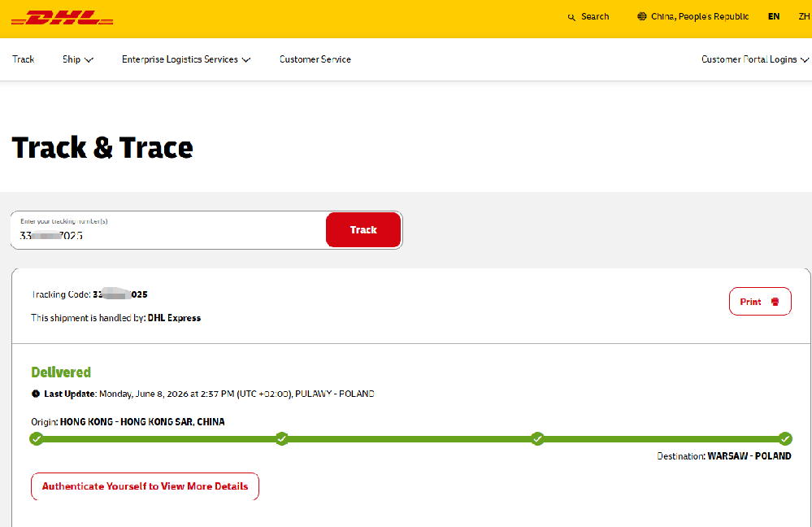Switch language to EN
The width and height of the screenshot is (812, 527).
[x=774, y=16]
